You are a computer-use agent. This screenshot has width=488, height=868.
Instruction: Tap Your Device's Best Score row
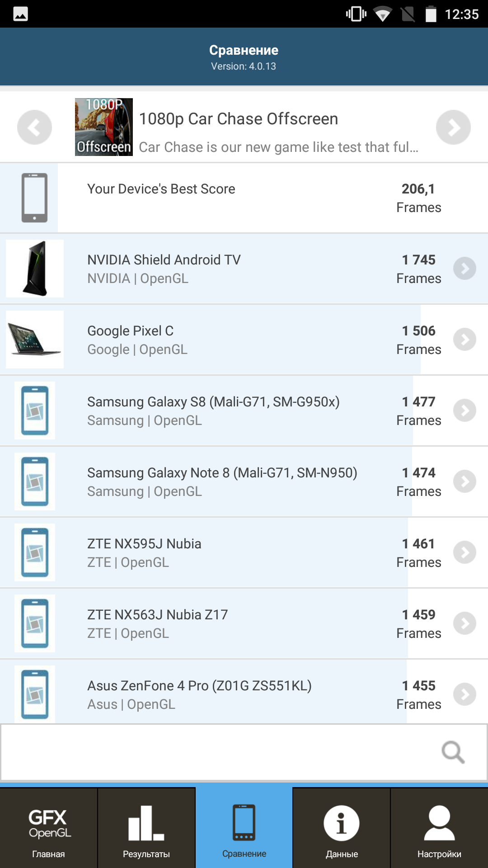click(244, 198)
